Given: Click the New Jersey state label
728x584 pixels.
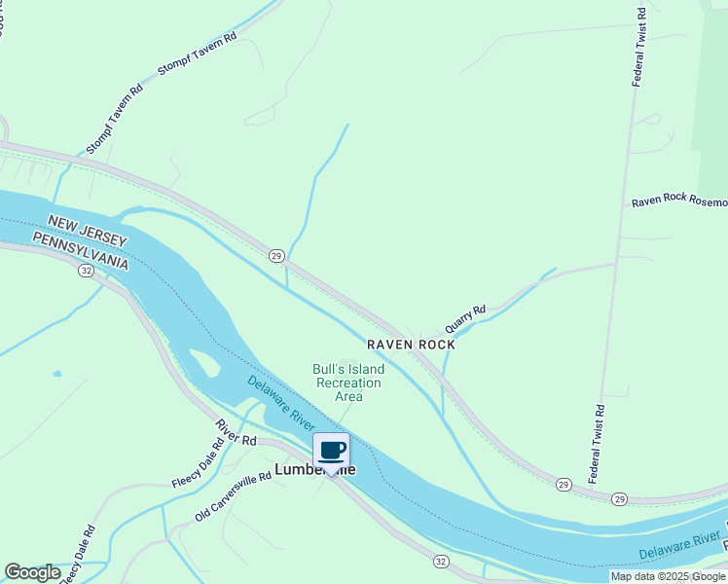Looking at the screenshot, I should coord(88,231).
